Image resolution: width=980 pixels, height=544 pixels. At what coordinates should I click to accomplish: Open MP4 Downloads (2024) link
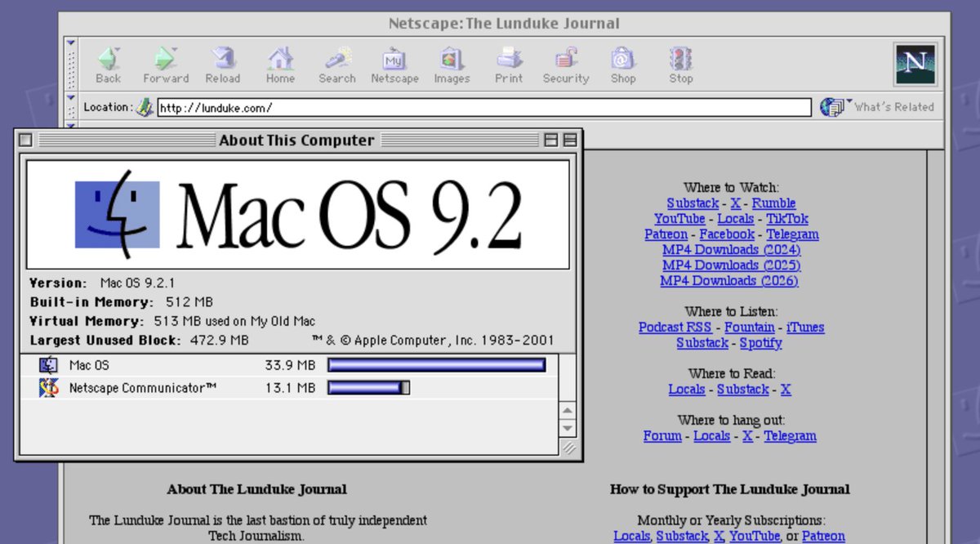coord(732,250)
